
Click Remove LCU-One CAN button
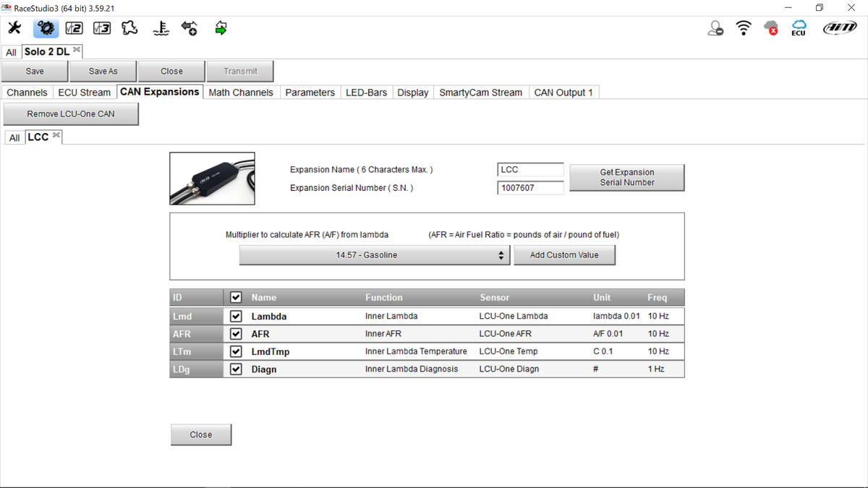pyautogui.click(x=71, y=114)
